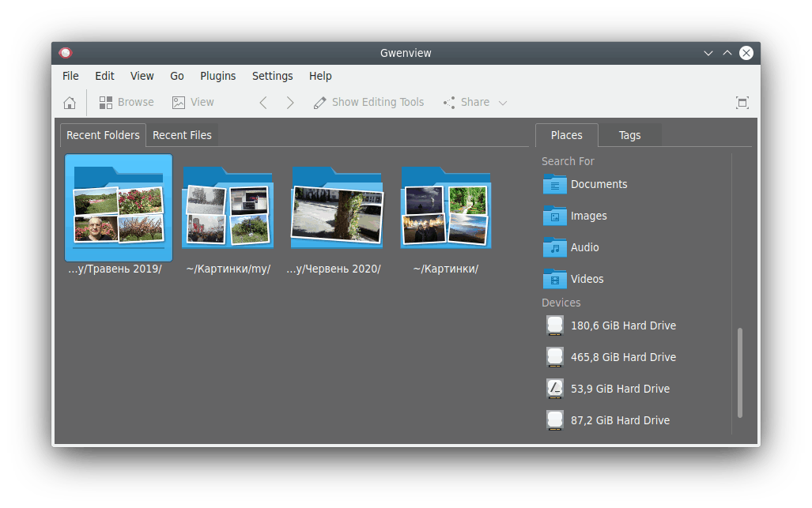Open the Help menu
The image size is (812, 508).
pyautogui.click(x=320, y=76)
